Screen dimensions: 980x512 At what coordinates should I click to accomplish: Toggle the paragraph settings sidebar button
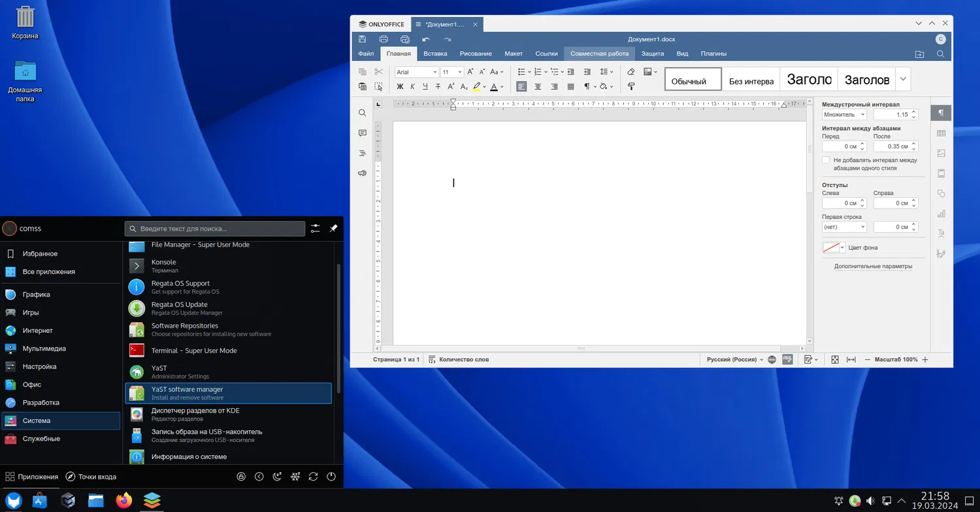tap(941, 113)
